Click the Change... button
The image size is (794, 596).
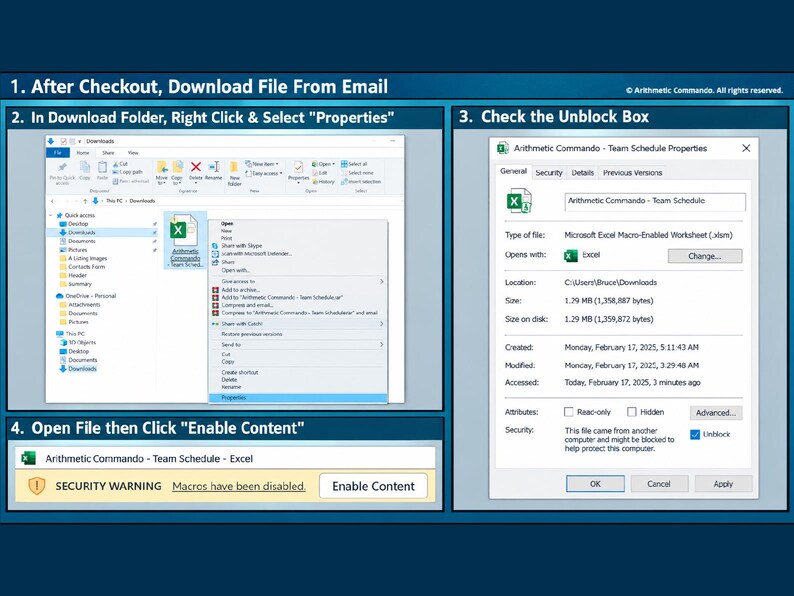click(x=705, y=256)
